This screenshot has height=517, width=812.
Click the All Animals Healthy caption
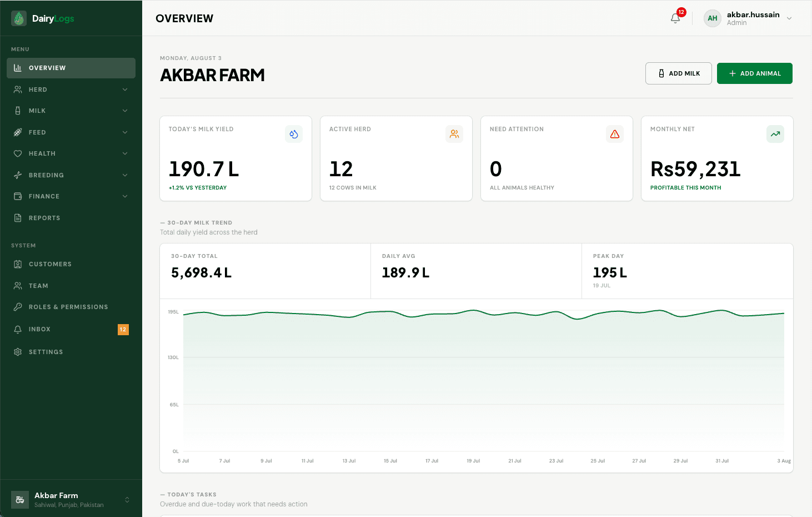(522, 188)
